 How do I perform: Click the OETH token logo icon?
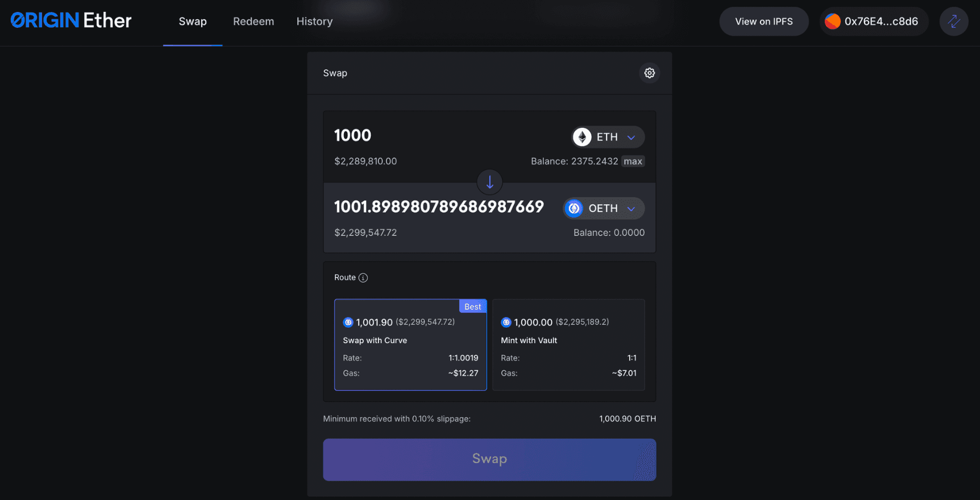coord(574,209)
